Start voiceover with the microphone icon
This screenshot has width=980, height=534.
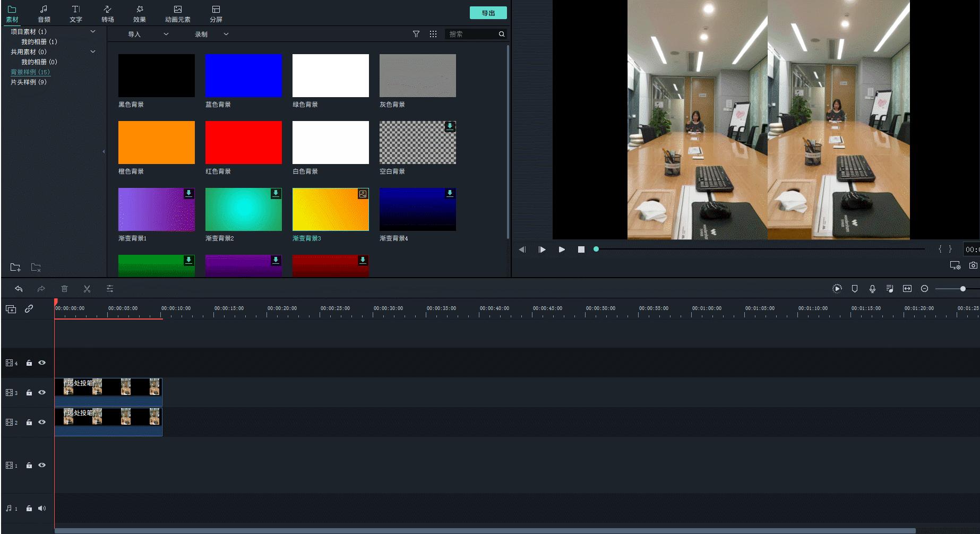tap(872, 289)
